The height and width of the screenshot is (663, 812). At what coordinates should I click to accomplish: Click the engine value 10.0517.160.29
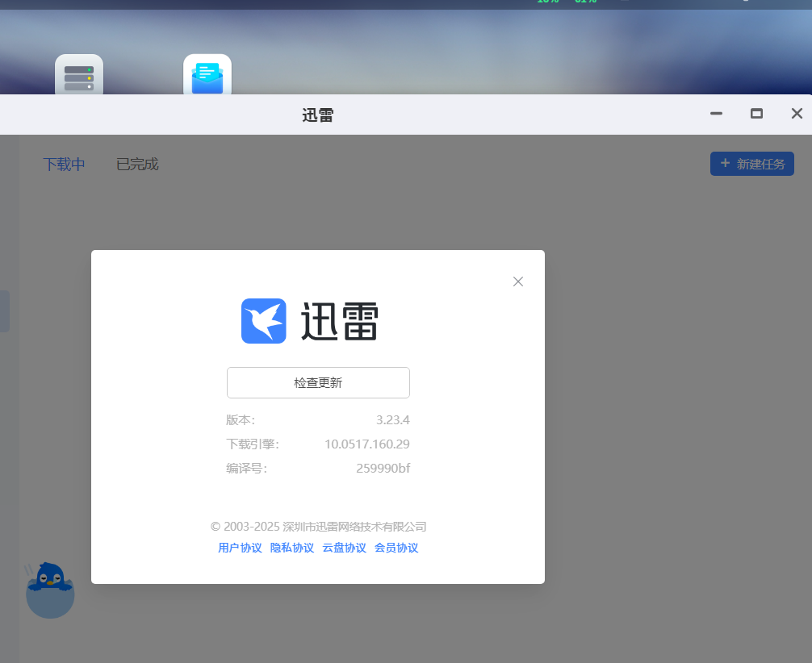pos(367,444)
